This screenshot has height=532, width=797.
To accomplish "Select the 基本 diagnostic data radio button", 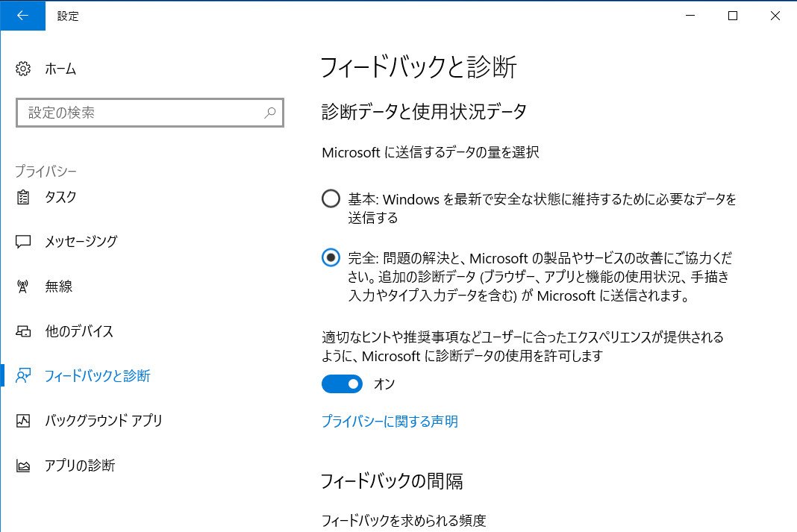I will click(x=331, y=198).
